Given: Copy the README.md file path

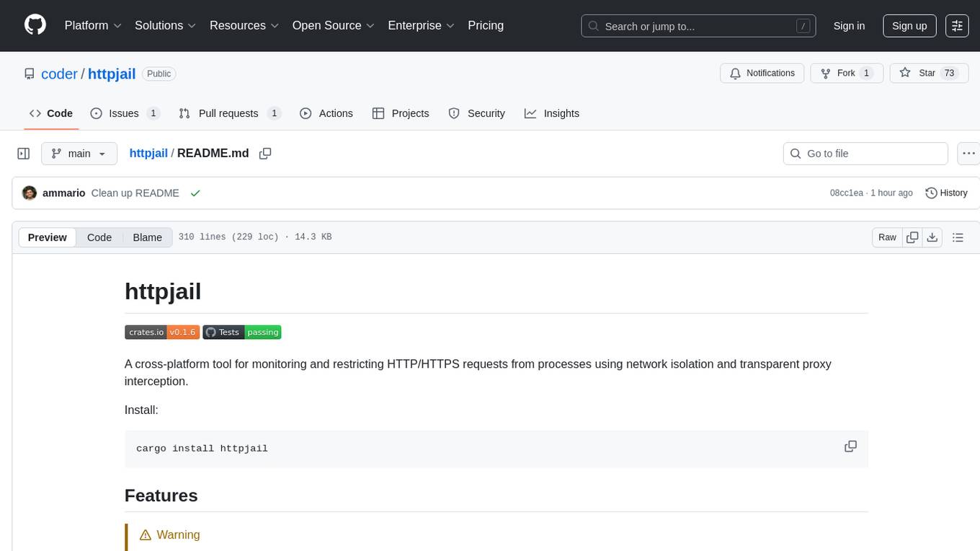Looking at the screenshot, I should click(x=265, y=154).
